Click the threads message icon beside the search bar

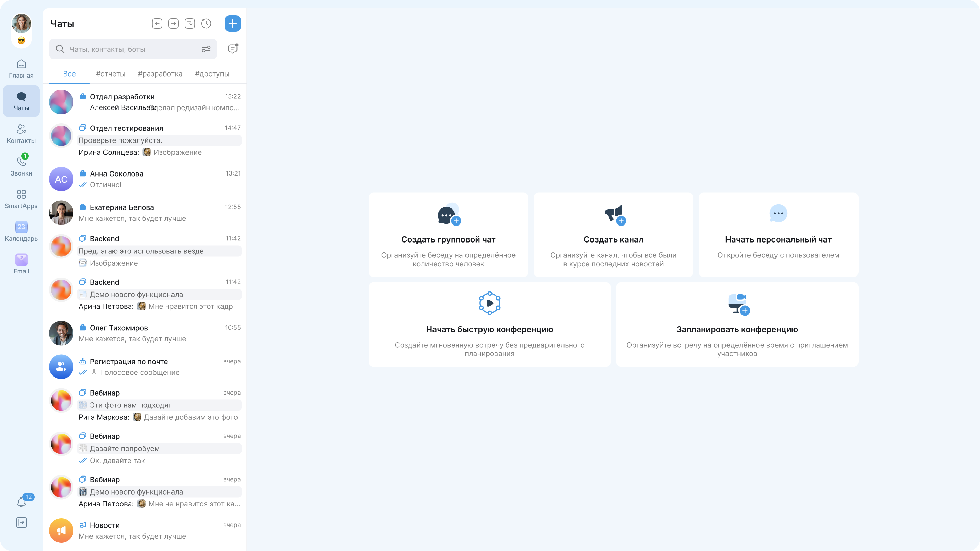point(233,49)
